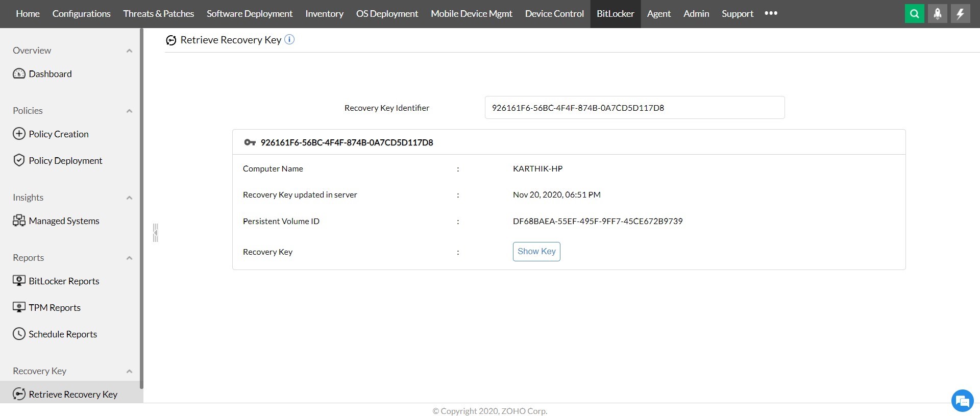Open Mobile Device Mgmt tab
This screenshot has width=980, height=416.
click(472, 14)
